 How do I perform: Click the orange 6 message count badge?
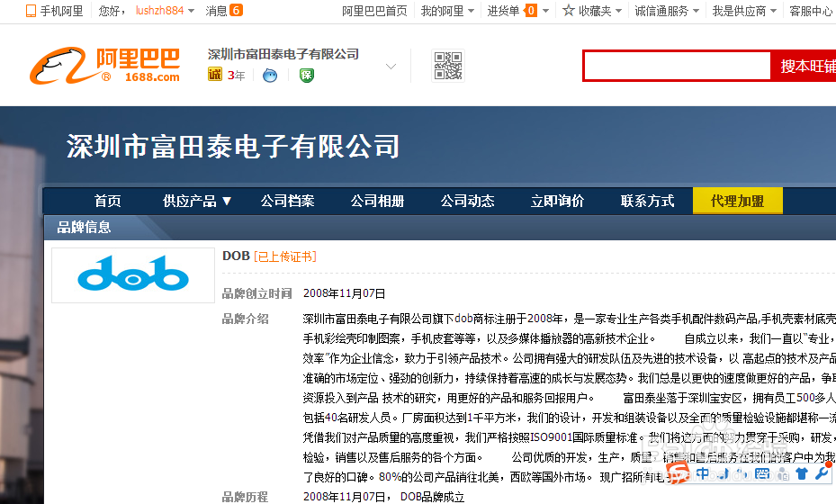point(236,10)
